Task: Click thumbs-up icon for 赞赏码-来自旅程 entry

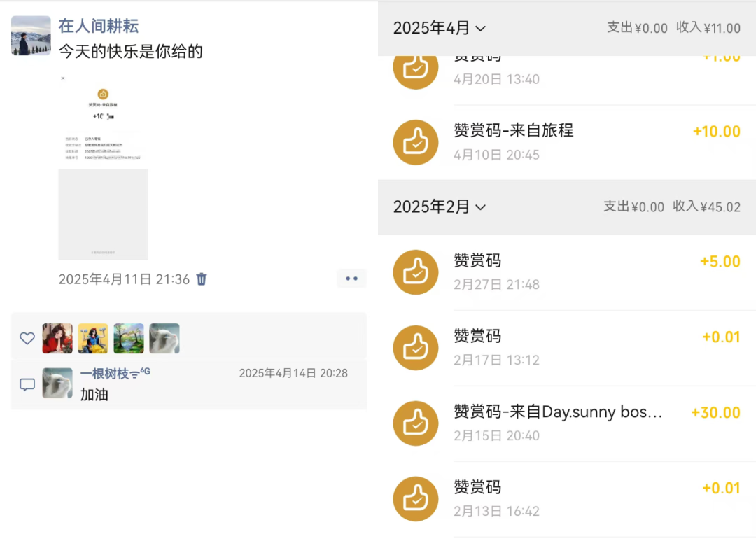Action: pyautogui.click(x=416, y=142)
